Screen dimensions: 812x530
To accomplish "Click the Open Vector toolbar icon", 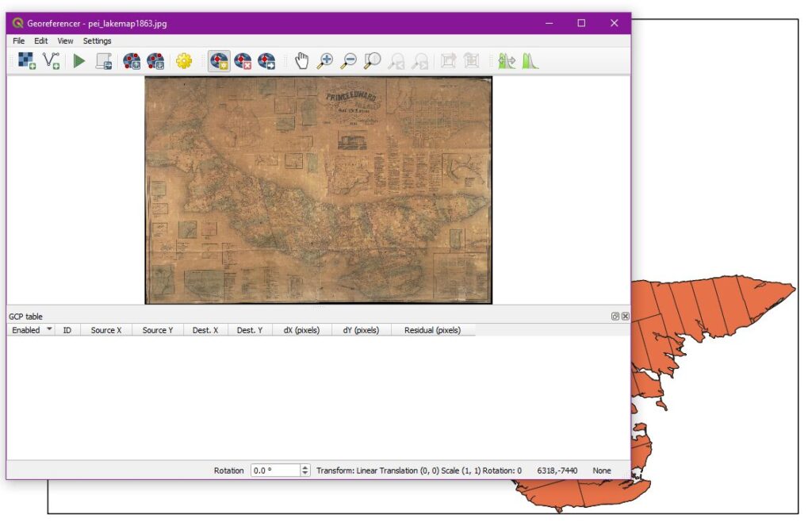I will [x=51, y=61].
